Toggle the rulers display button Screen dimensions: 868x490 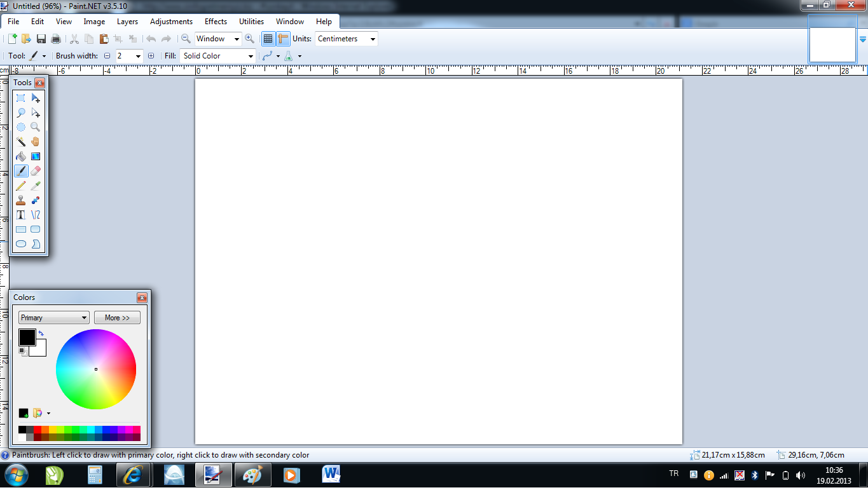[x=283, y=39]
